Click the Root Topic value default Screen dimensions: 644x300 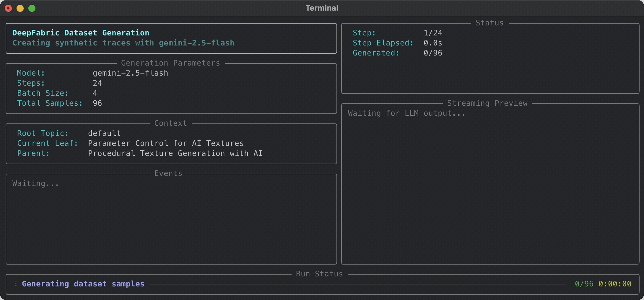(104, 133)
